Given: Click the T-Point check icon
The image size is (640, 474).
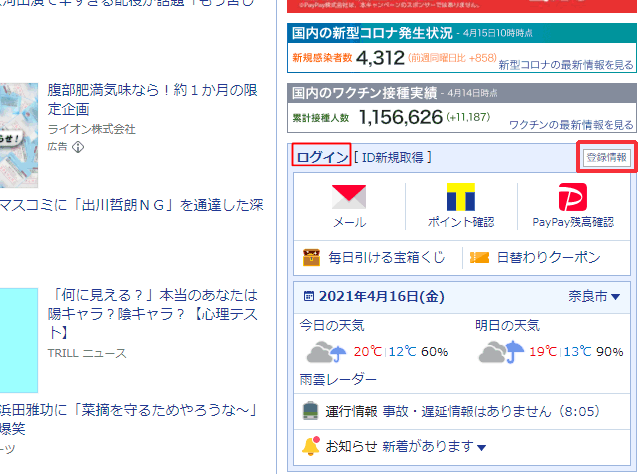Looking at the screenshot, I should coord(461,197).
